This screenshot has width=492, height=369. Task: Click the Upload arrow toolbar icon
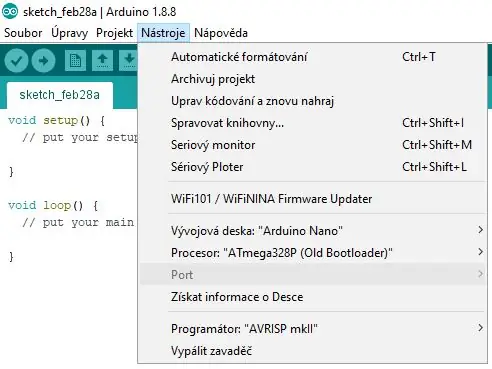[x=43, y=60]
